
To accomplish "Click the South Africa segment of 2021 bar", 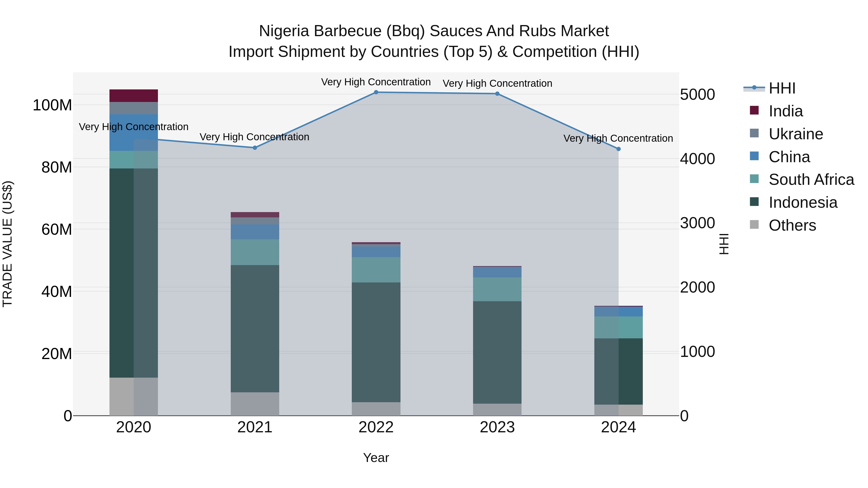I will point(255,252).
